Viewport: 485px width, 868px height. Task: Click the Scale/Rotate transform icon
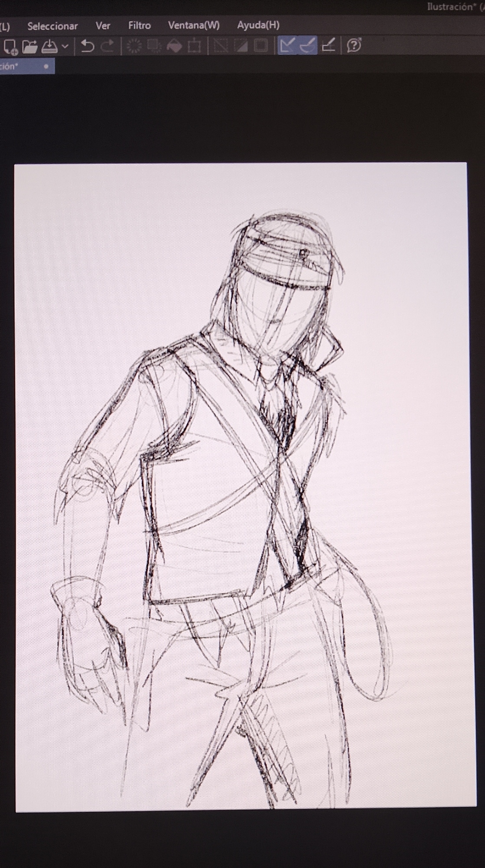194,46
